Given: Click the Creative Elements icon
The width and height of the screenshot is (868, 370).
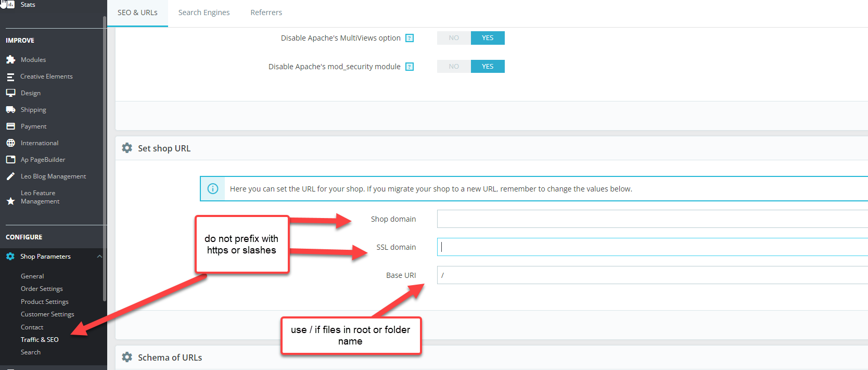Looking at the screenshot, I should (x=10, y=76).
